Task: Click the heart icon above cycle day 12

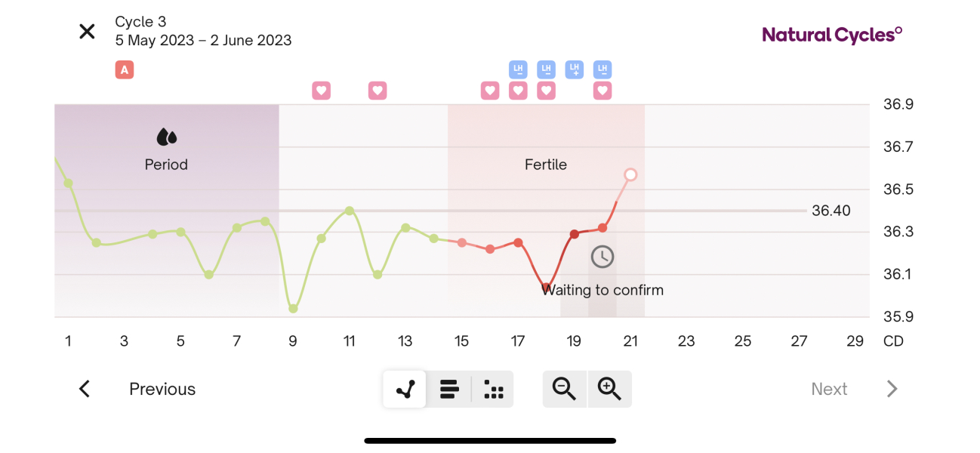Action: 377,90
